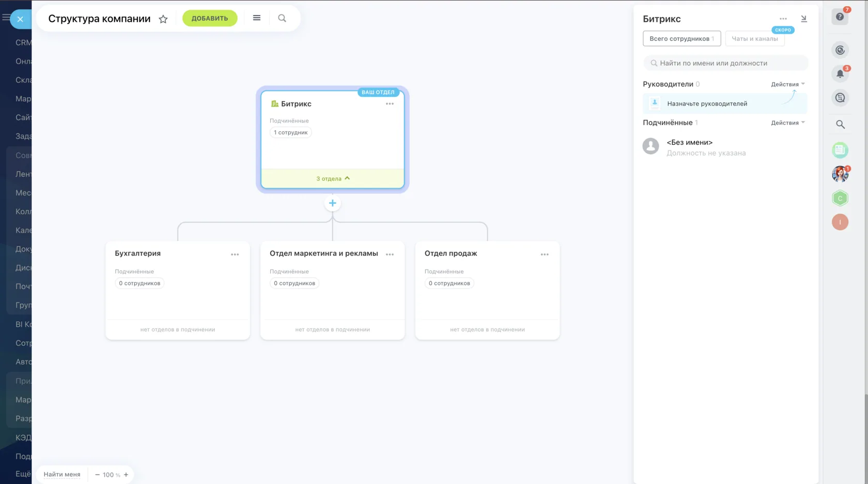Viewport: 868px width, 484px height.
Task: Open the green document icon in the right rail
Action: [x=840, y=150]
